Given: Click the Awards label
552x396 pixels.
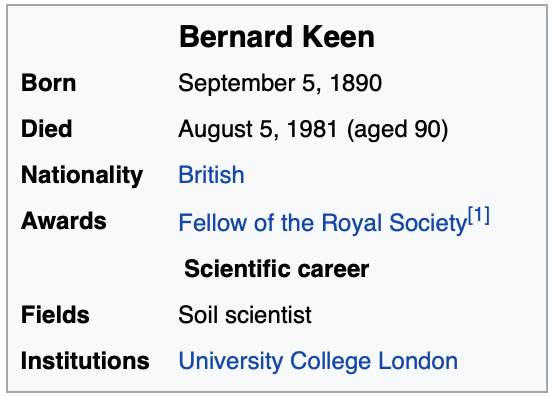Looking at the screenshot, I should click(x=64, y=221).
